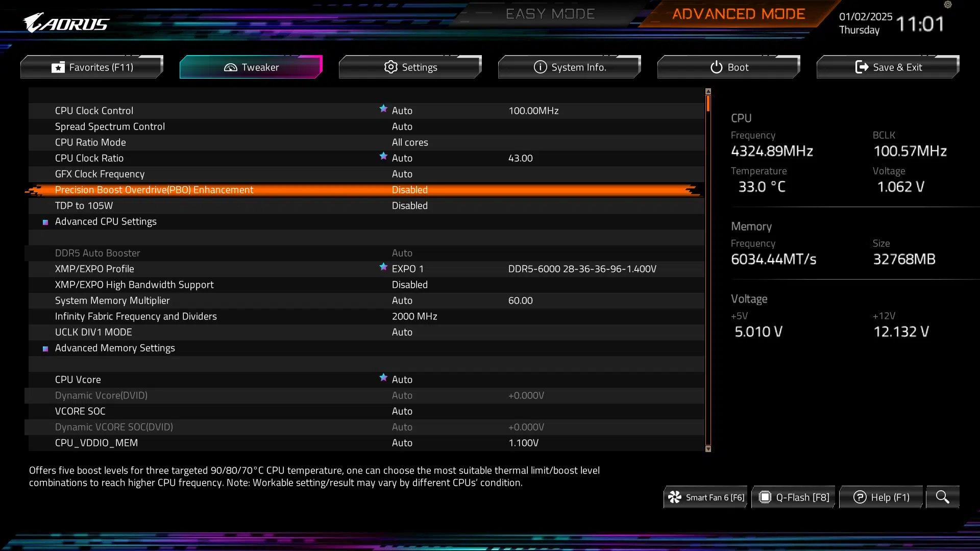Image resolution: width=980 pixels, height=551 pixels.
Task: Select the VCORE SOC label
Action: click(80, 411)
